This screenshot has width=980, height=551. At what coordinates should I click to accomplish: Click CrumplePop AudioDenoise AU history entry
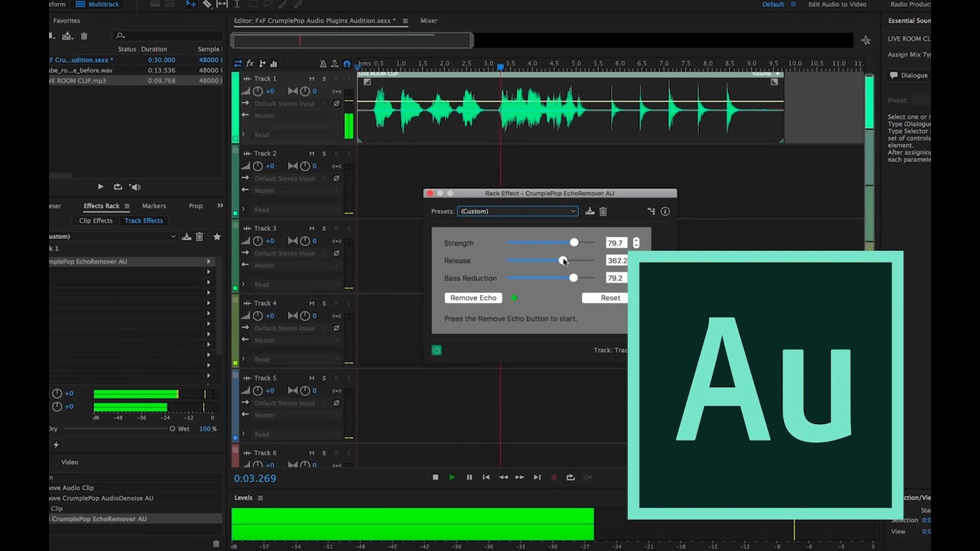(102, 498)
